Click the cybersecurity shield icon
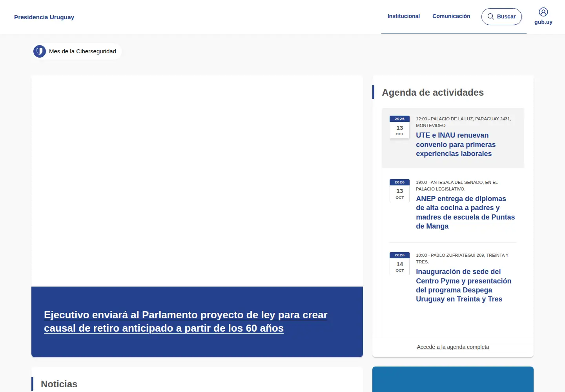The image size is (565, 392). point(40,51)
